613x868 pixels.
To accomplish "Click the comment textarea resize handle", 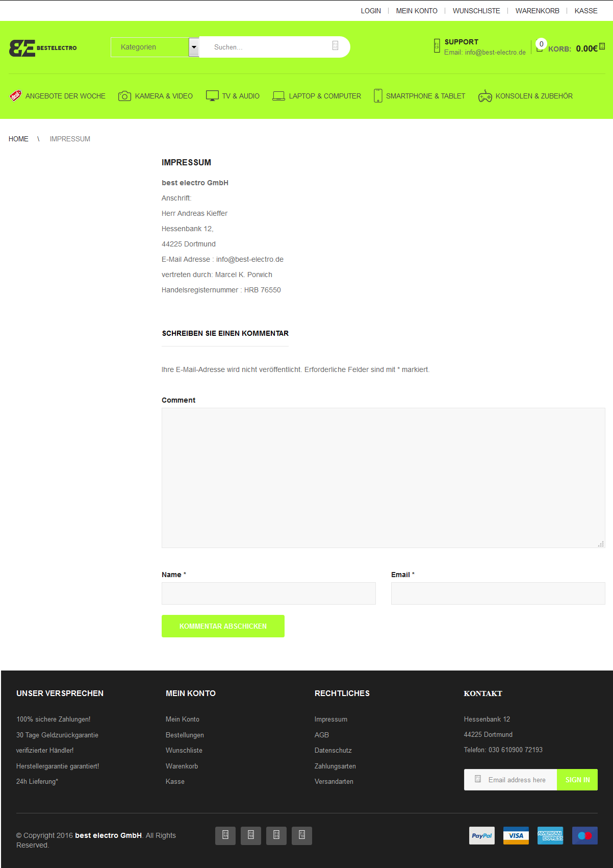I will [x=601, y=544].
